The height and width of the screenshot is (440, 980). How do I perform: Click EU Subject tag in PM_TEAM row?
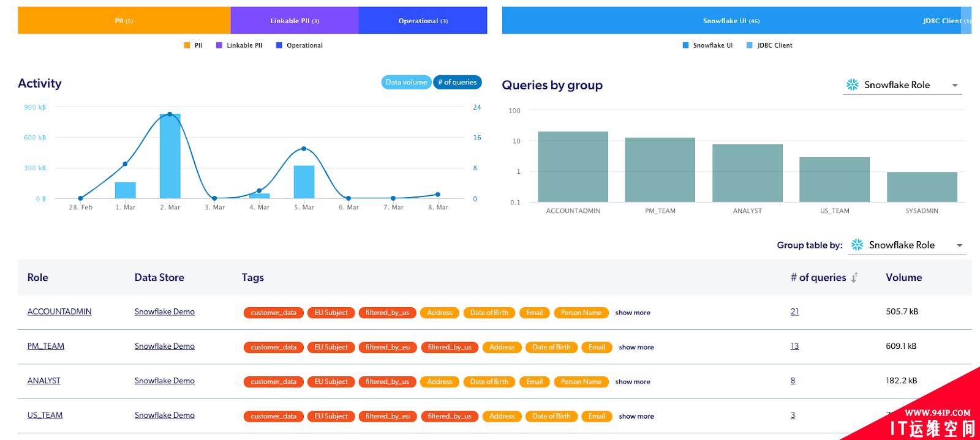coord(331,347)
